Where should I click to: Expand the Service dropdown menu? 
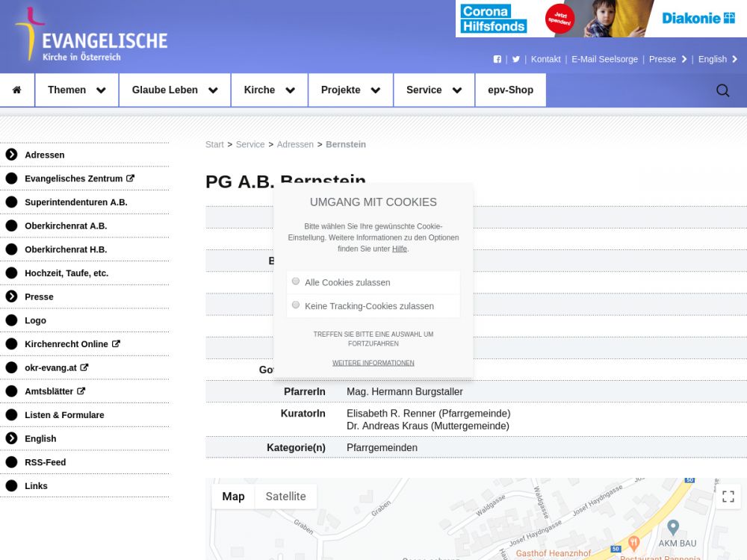click(x=433, y=90)
